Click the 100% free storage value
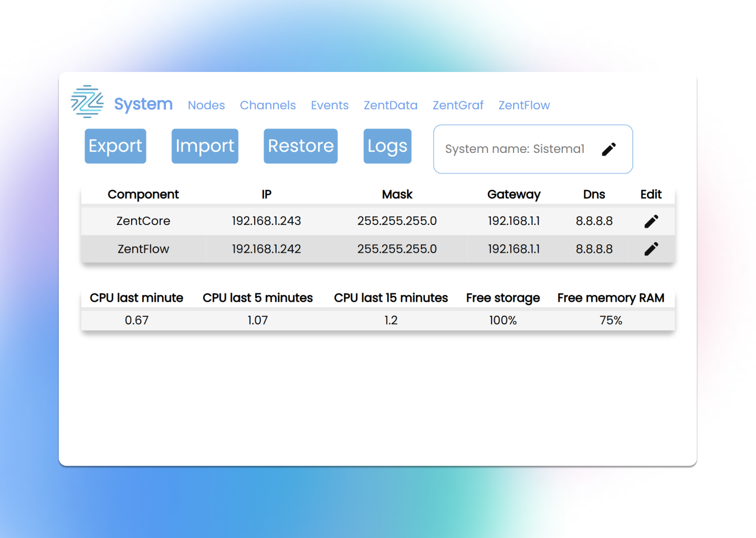Viewport: 756px width, 538px height. click(503, 320)
